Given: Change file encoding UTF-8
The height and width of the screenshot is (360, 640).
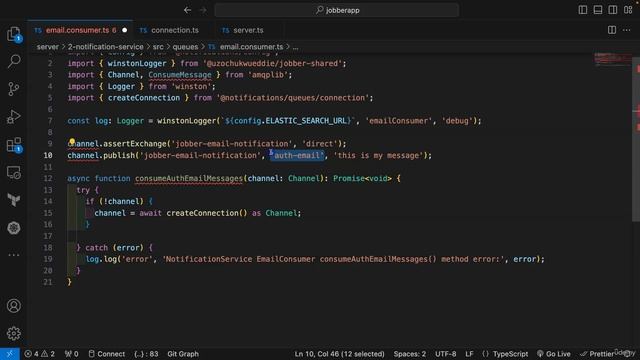Looking at the screenshot, I should tap(445, 354).
